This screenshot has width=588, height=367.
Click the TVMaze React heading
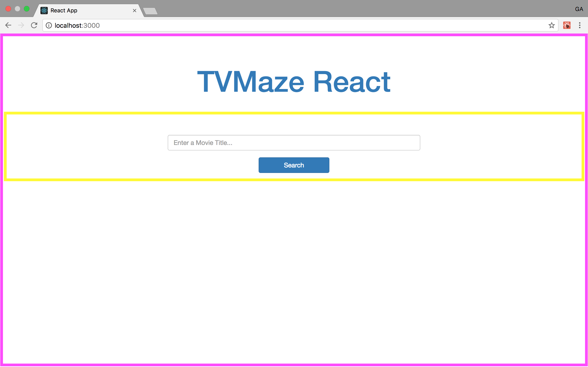coord(294,82)
